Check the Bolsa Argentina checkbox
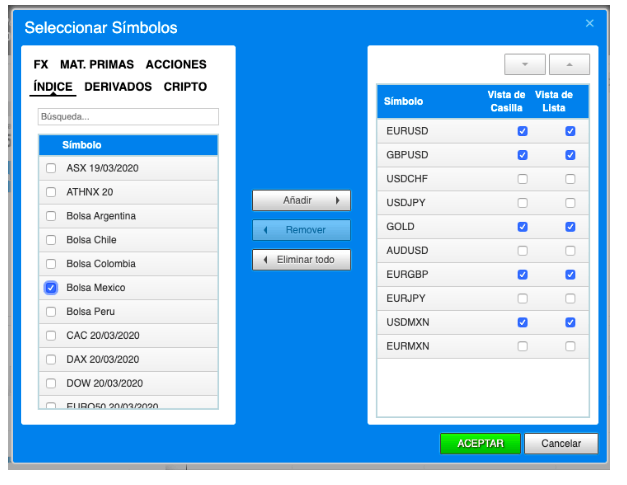The image size is (627, 485). (51, 216)
